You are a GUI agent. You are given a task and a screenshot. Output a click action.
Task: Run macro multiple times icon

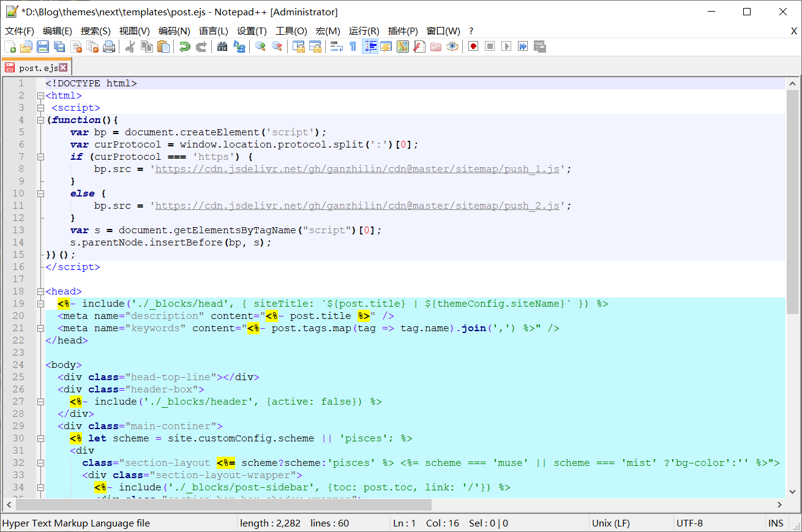[523, 47]
